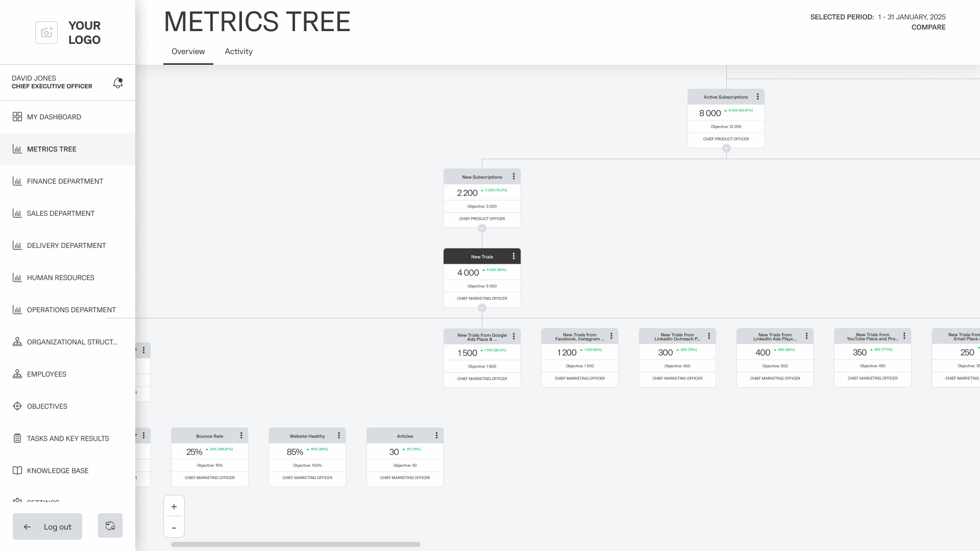
Task: Click the Log out button
Action: [x=47, y=527]
